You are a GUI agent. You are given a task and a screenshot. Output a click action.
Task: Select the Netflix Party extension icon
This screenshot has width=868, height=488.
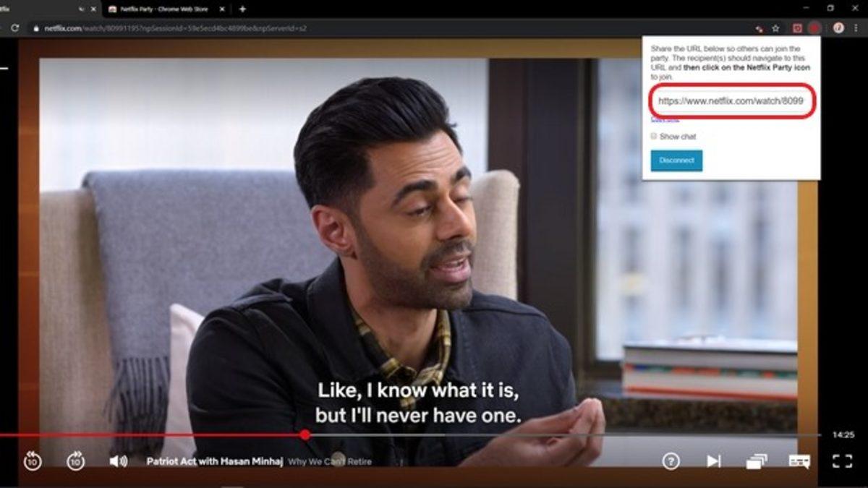[x=797, y=27]
